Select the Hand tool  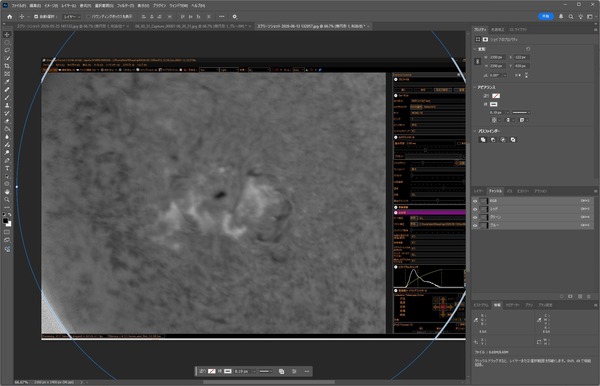[x=7, y=192]
